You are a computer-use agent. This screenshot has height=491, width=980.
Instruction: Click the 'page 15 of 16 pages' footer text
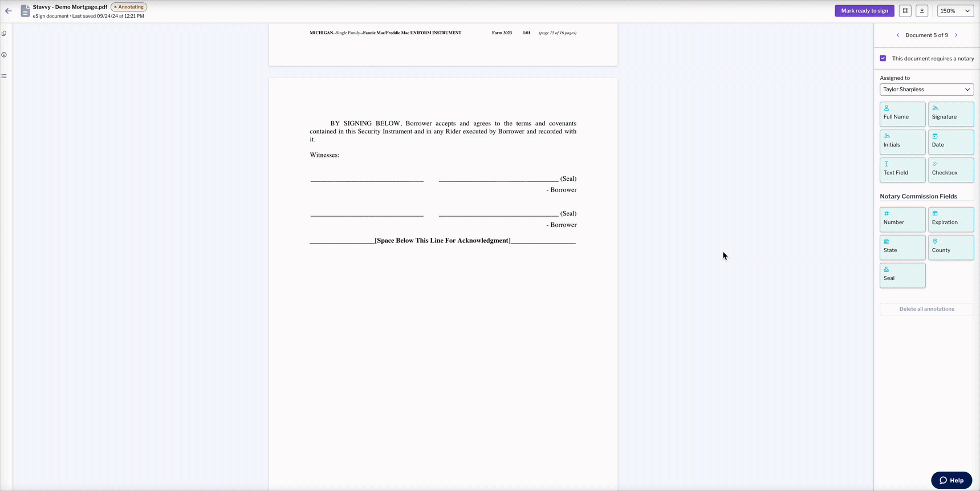(x=558, y=33)
